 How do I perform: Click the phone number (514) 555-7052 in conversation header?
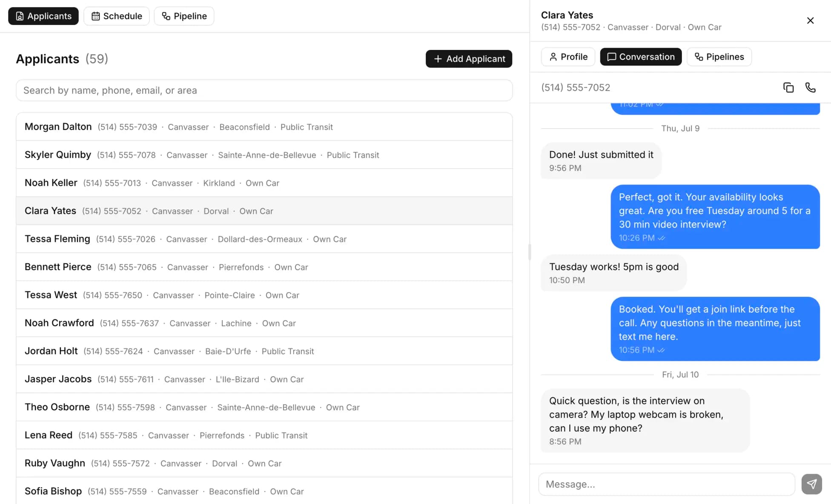tap(576, 88)
